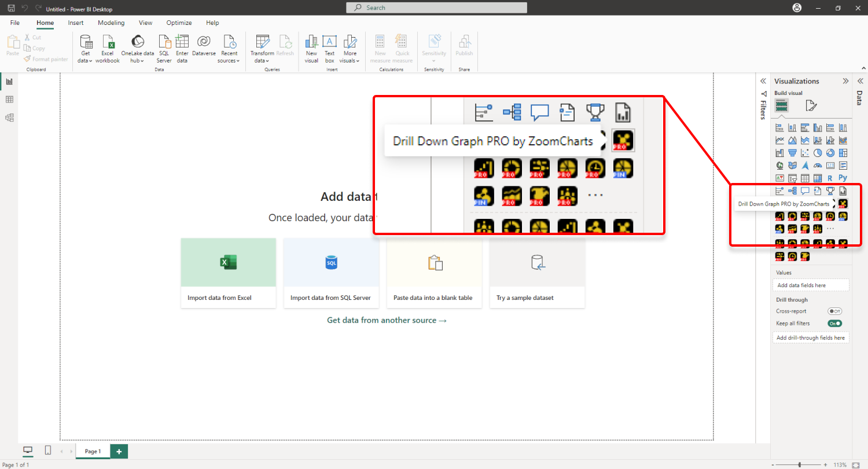Open the Modeling ribbon tab
The width and height of the screenshot is (868, 469).
click(111, 23)
